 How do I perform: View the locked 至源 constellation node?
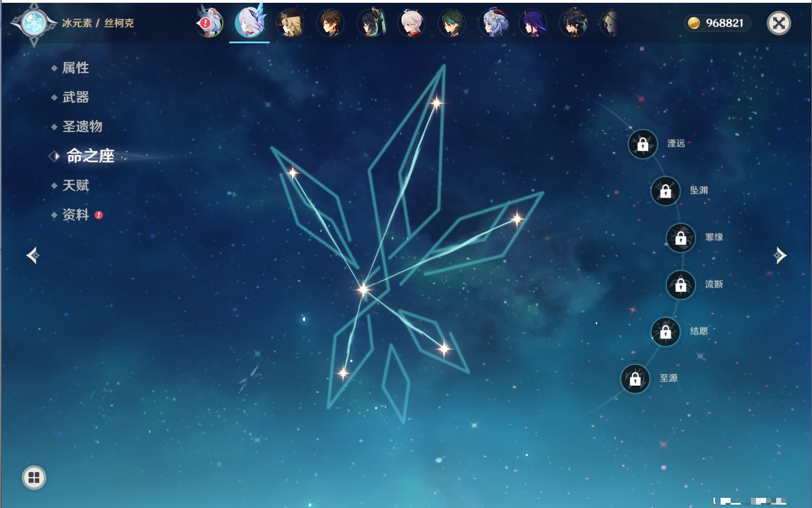click(635, 379)
